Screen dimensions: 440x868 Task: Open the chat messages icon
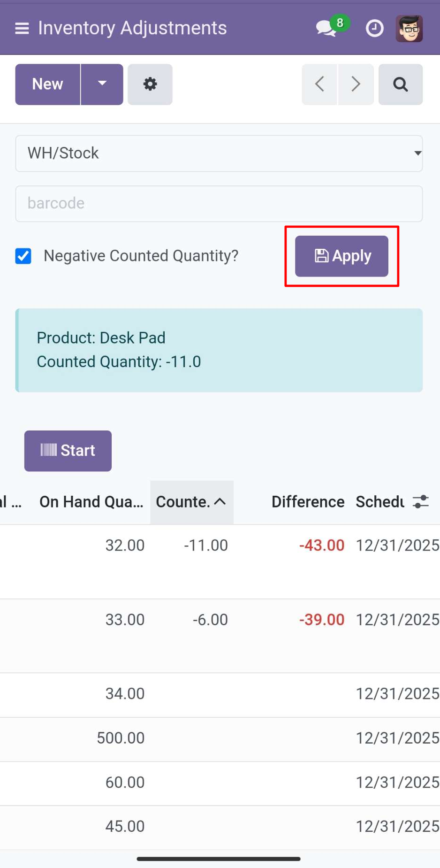point(326,28)
